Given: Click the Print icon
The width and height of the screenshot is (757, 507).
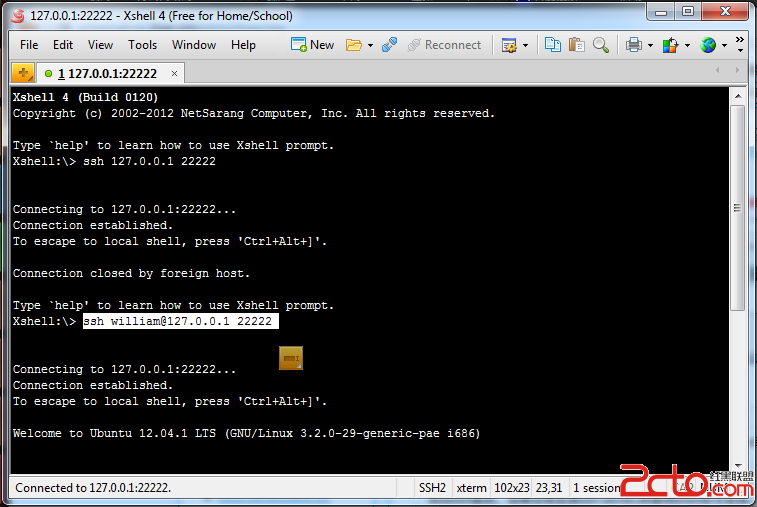Looking at the screenshot, I should click(634, 45).
